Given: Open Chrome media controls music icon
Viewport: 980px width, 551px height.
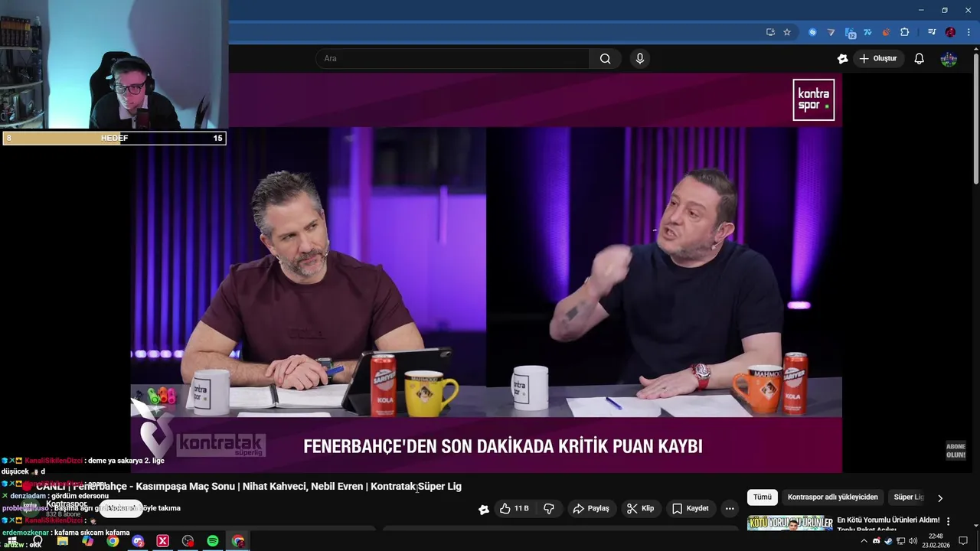Looking at the screenshot, I should 931,32.
